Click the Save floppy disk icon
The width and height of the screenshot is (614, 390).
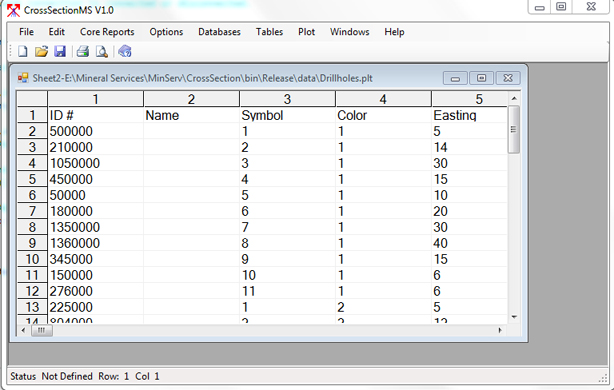point(60,51)
